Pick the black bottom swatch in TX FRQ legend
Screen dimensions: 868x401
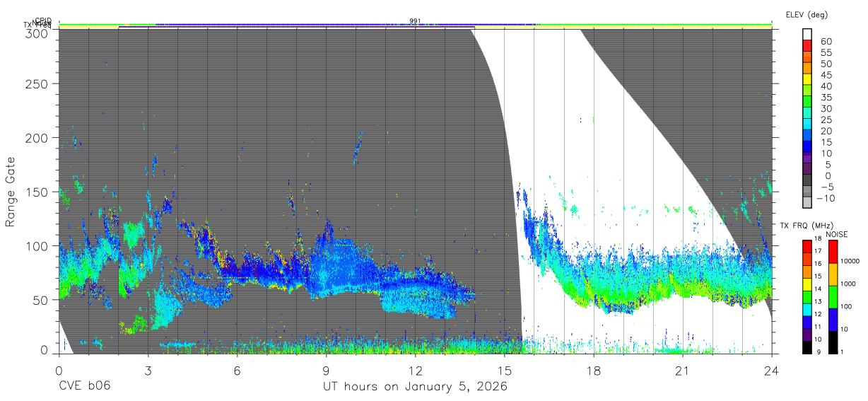[x=807, y=347]
